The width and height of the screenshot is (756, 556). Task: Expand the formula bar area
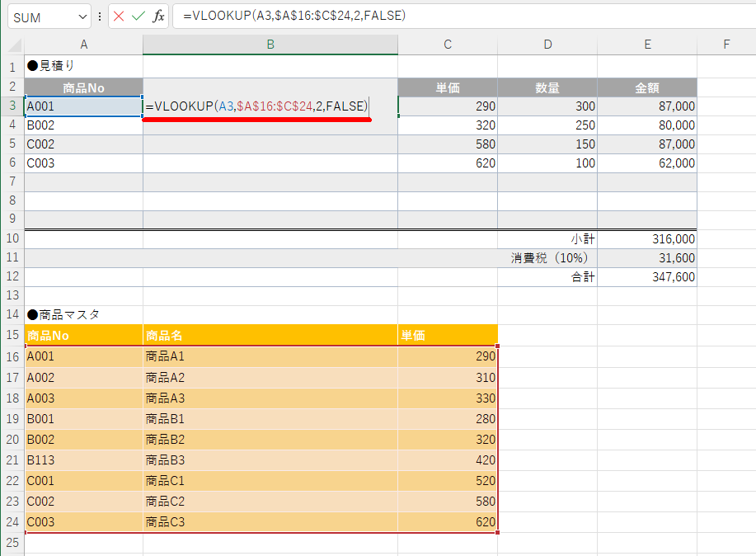point(746,16)
